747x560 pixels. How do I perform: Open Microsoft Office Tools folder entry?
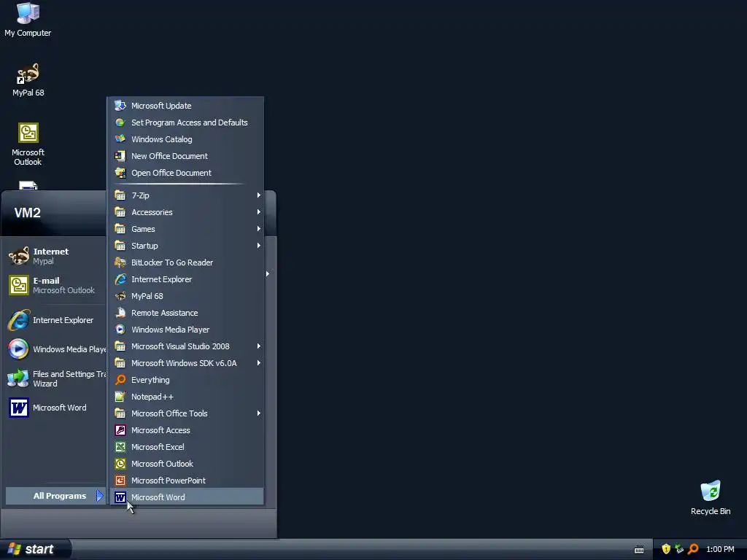click(187, 413)
